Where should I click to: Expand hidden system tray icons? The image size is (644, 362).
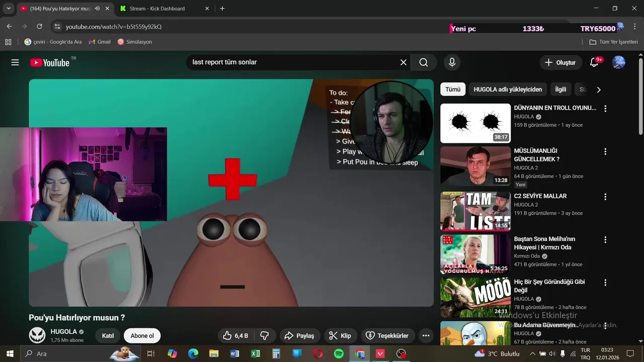(x=532, y=353)
